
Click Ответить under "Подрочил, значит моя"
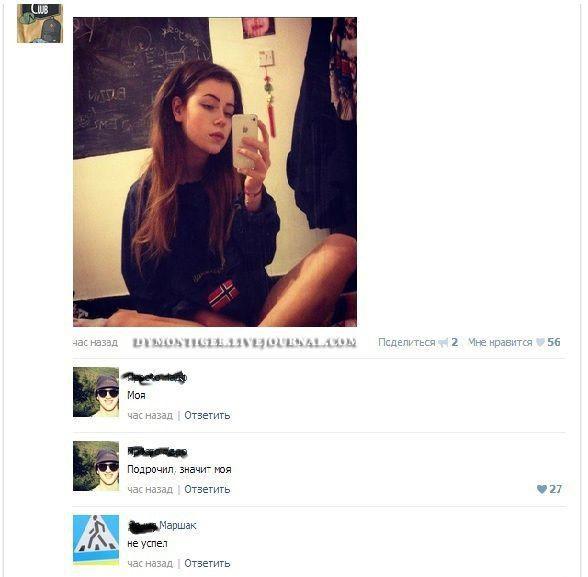point(207,489)
